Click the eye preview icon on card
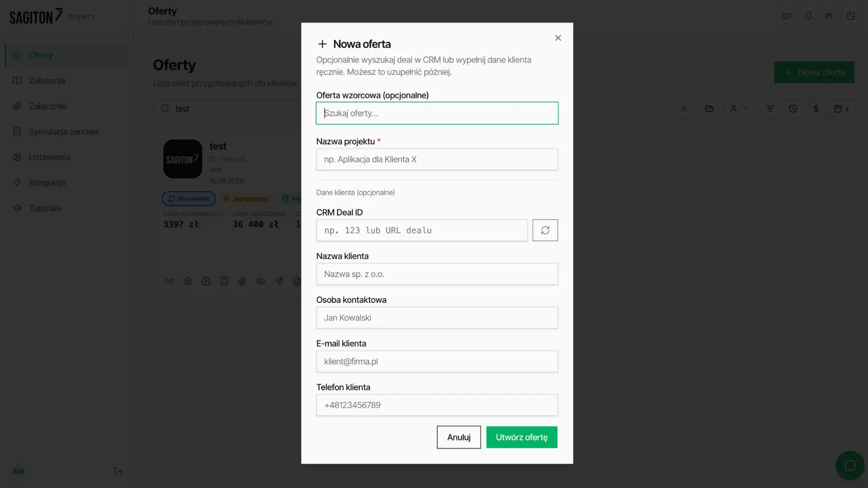The width and height of the screenshot is (868, 488). point(260,282)
